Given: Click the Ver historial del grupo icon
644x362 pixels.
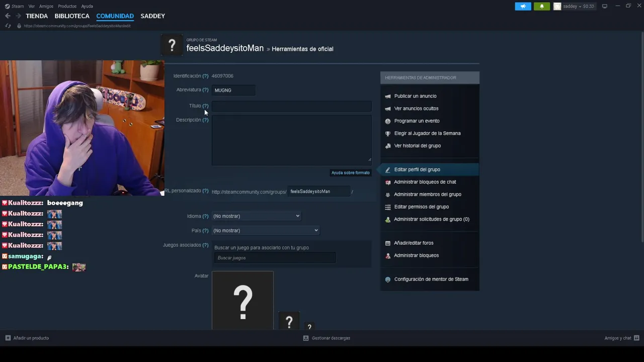Looking at the screenshot, I should coord(387,146).
